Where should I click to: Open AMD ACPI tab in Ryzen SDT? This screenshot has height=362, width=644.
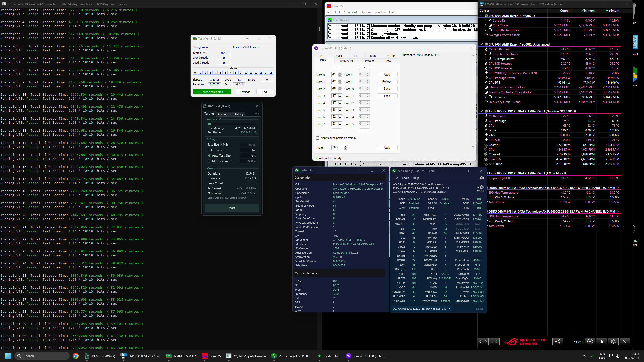346,61
